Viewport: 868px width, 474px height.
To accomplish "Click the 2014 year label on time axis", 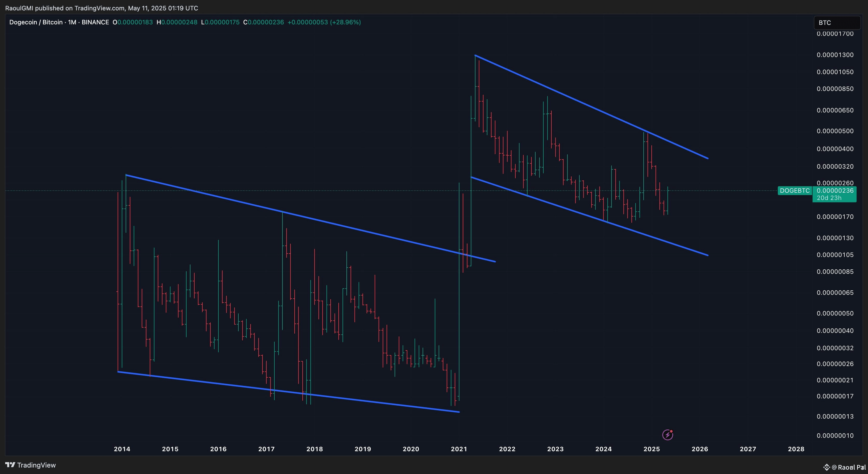I will [x=122, y=449].
